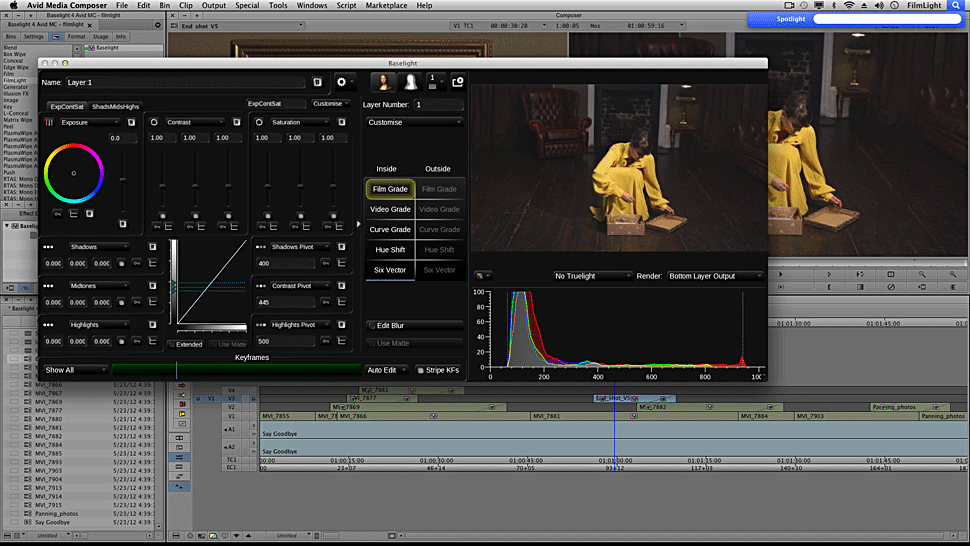Open the Special menu in menu bar

(247, 6)
